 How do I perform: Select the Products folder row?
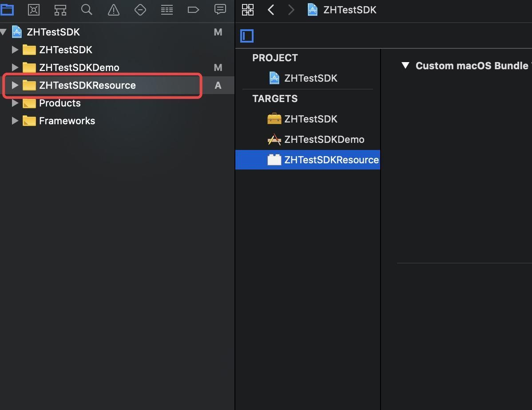tap(117, 103)
